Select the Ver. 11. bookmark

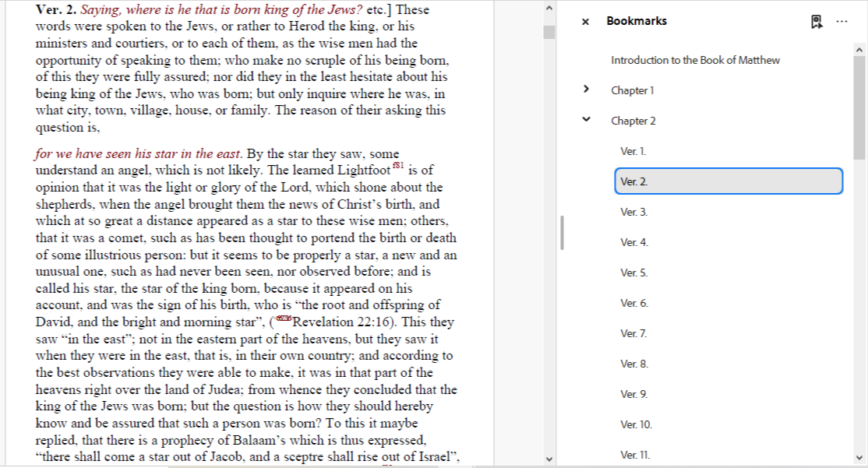click(635, 455)
